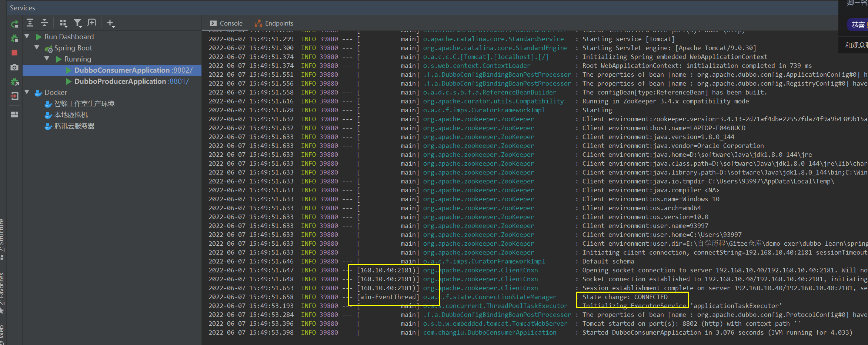Click o.s.b.w.embedded.tomcat.TomcatWebServer in the last lines
868x345 pixels.
coord(495,324)
